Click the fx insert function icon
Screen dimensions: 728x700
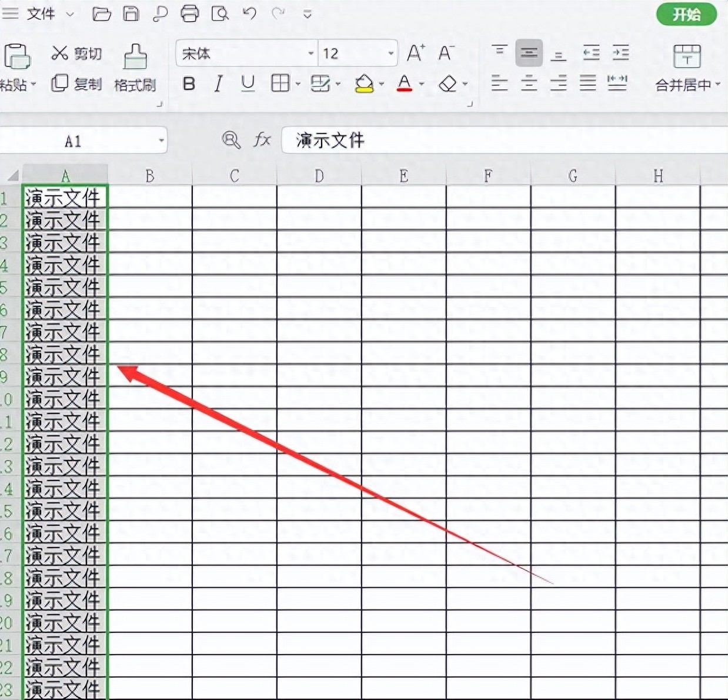262,140
